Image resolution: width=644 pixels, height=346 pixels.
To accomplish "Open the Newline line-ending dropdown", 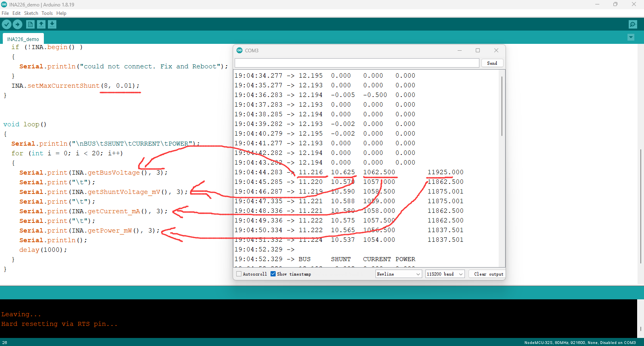I will [398, 274].
